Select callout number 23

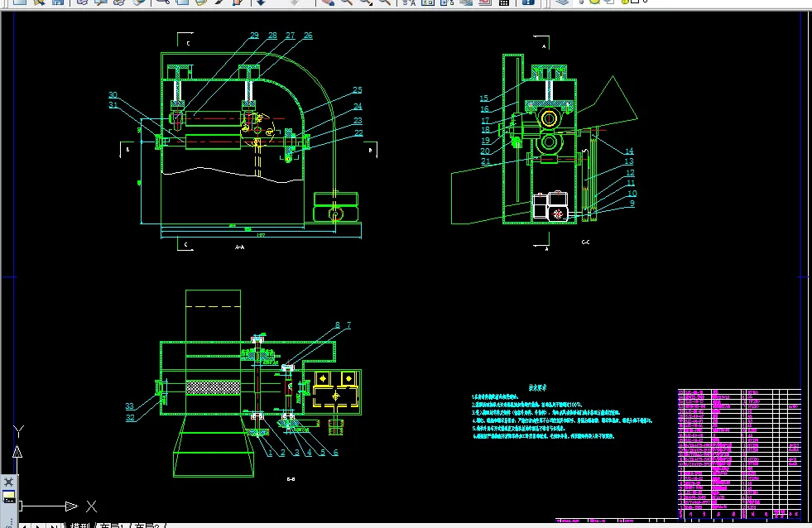(358, 121)
